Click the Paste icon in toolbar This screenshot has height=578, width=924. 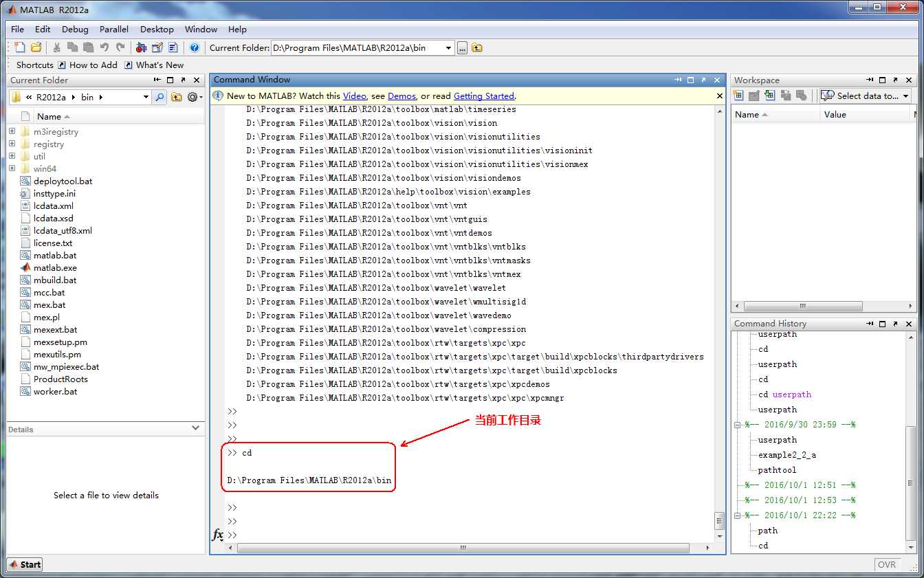(x=89, y=47)
